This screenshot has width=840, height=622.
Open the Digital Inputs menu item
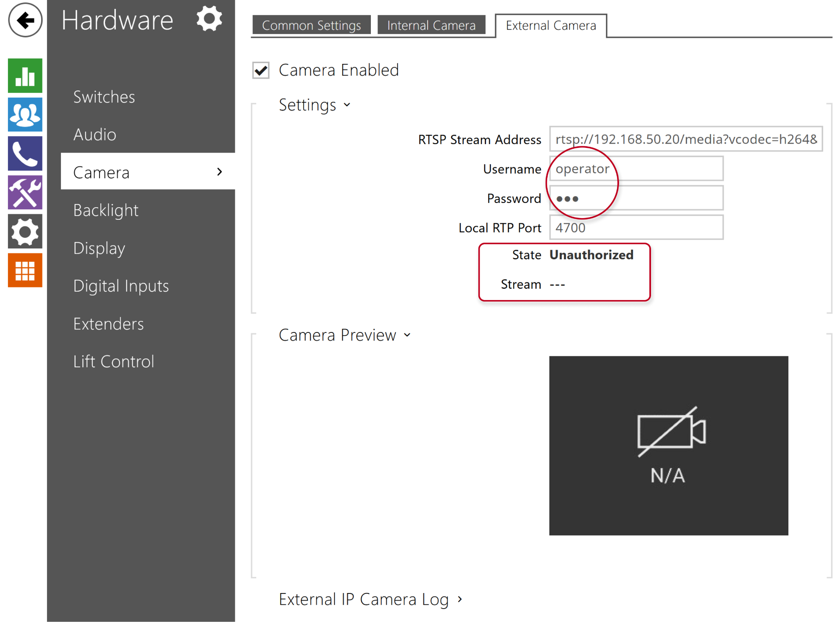click(x=121, y=286)
